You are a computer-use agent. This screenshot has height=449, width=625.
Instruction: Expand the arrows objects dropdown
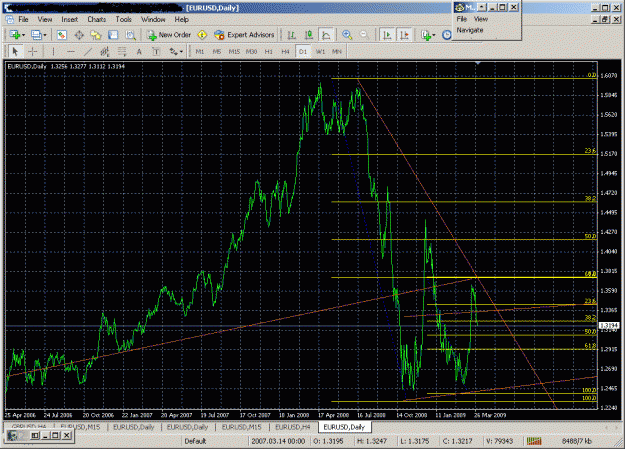point(181,51)
